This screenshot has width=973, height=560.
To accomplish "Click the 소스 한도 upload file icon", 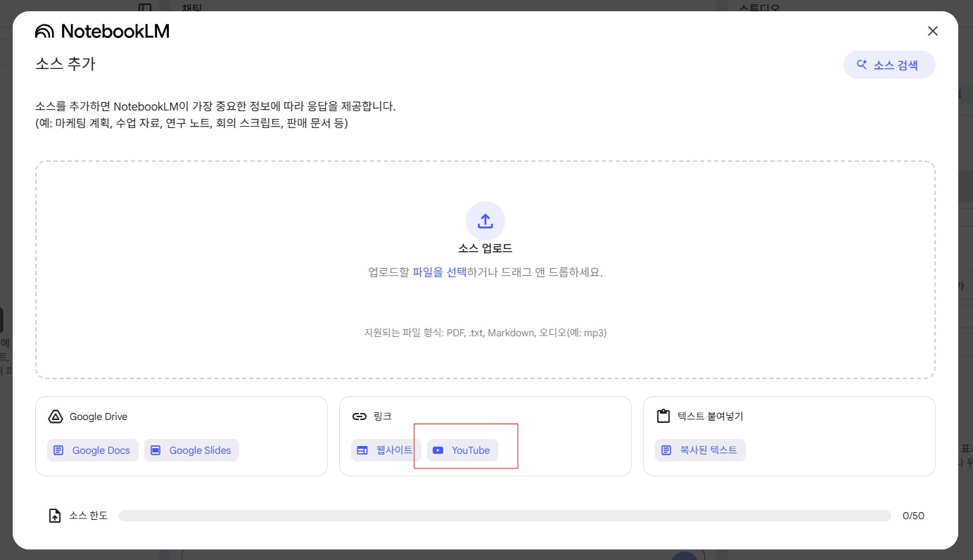I will click(x=55, y=516).
